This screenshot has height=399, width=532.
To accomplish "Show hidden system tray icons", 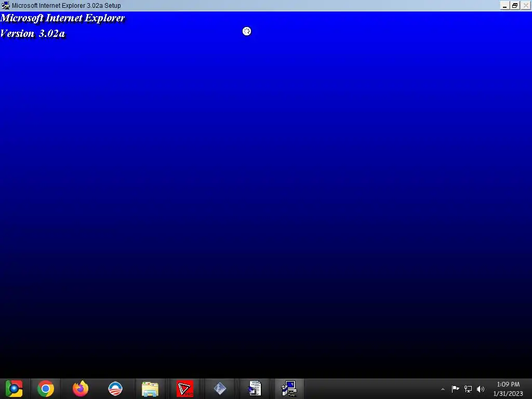I will (x=443, y=389).
